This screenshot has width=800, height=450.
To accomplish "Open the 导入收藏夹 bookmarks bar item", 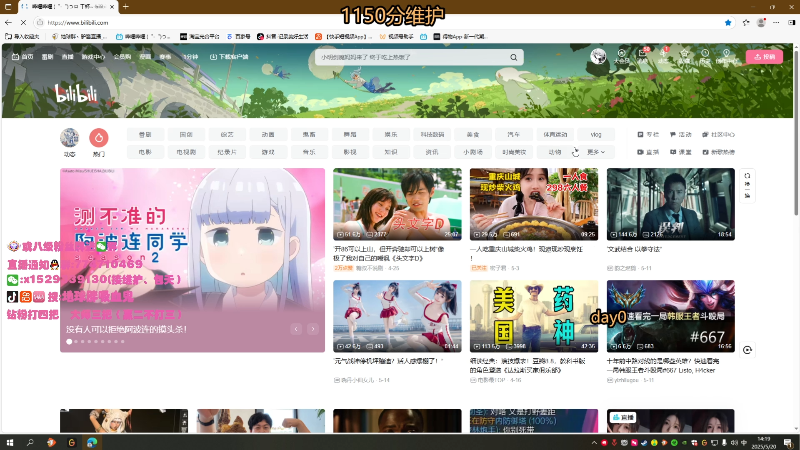I will (22, 37).
